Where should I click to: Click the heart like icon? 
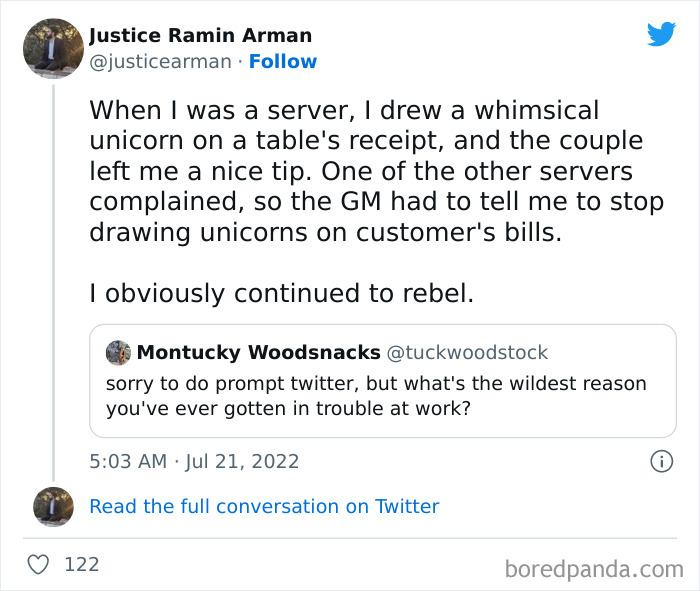[38, 565]
